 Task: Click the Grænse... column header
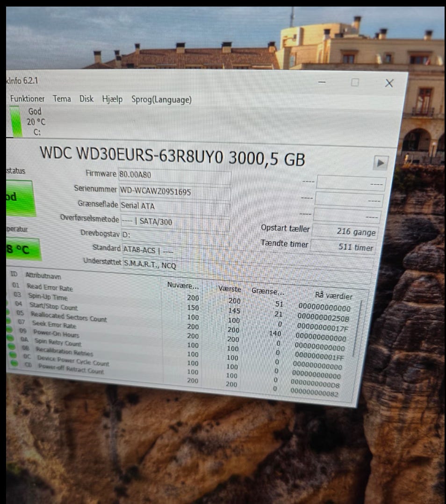pos(268,291)
